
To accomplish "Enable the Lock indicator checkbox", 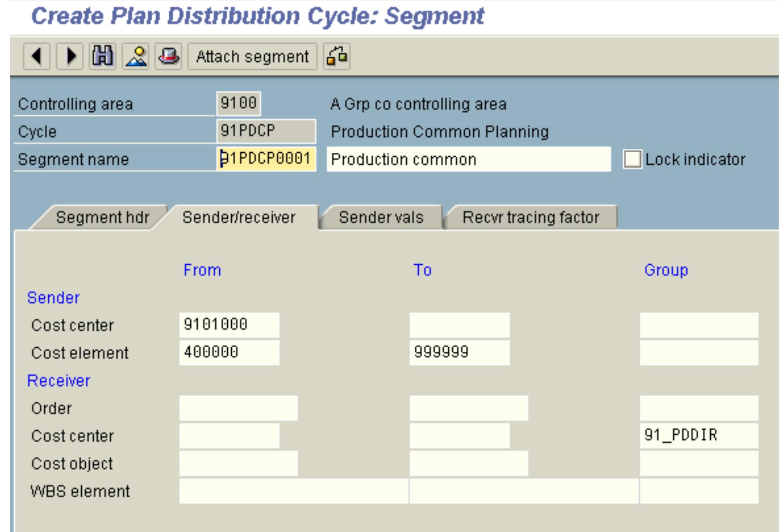I will point(632,159).
